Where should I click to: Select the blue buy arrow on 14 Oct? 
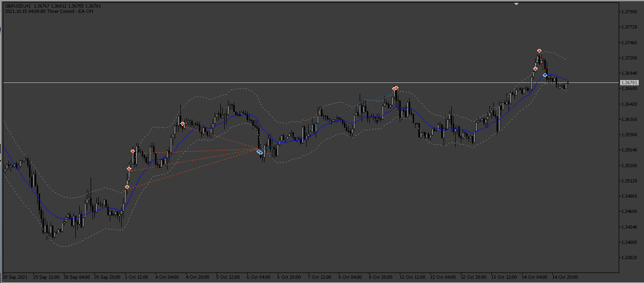[x=545, y=75]
